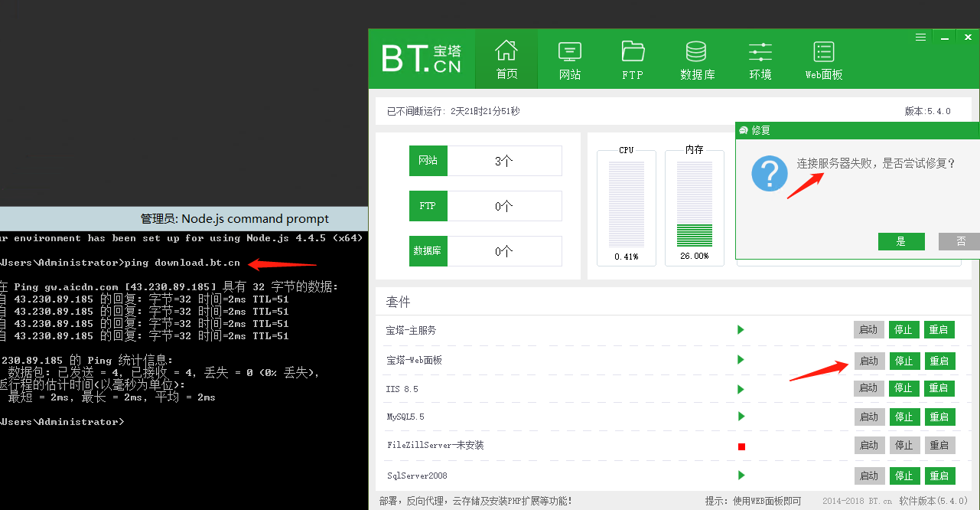The width and height of the screenshot is (980, 510).
Task: Click the running status arrow for SqlServer2008
Action: tap(741, 476)
